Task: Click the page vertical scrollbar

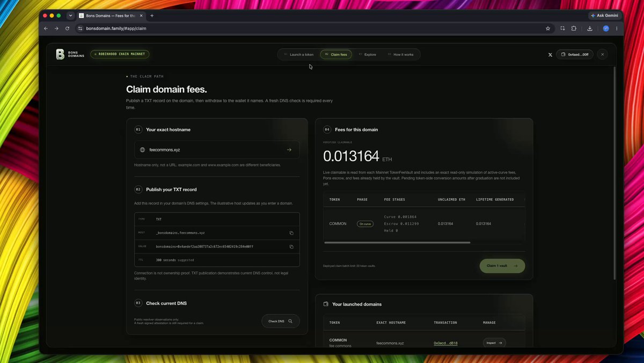Action: 615,172
